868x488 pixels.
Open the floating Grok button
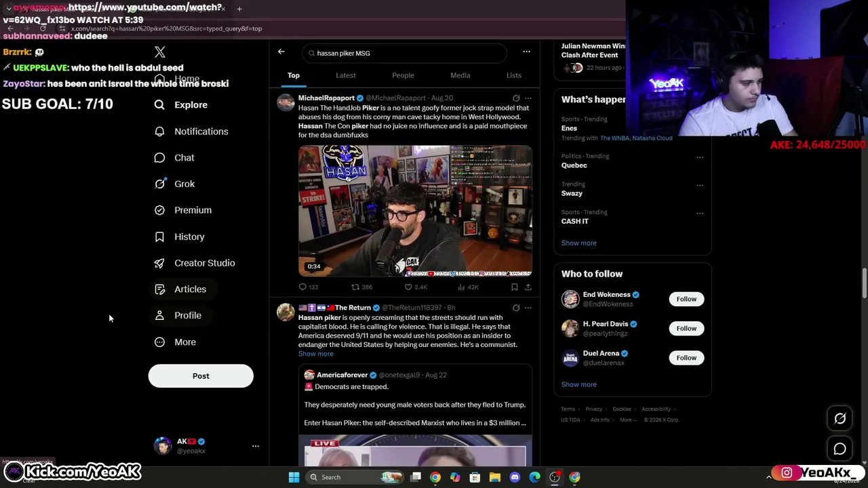(x=840, y=419)
